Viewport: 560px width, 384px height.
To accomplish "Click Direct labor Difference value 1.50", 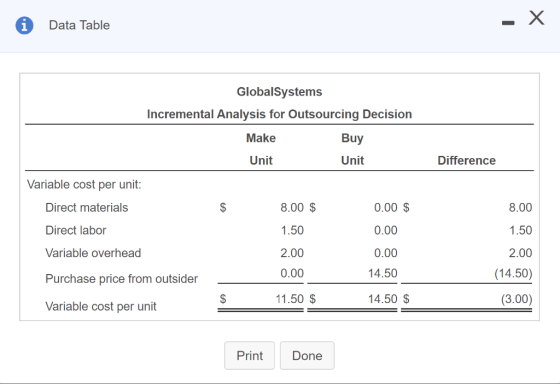I will [x=521, y=230].
